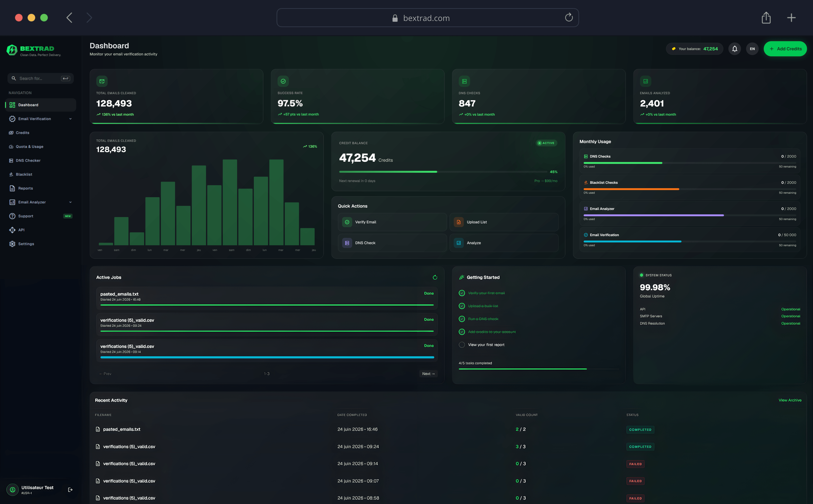
Task: Click the Upload List quick action icon
Action: pos(458,222)
